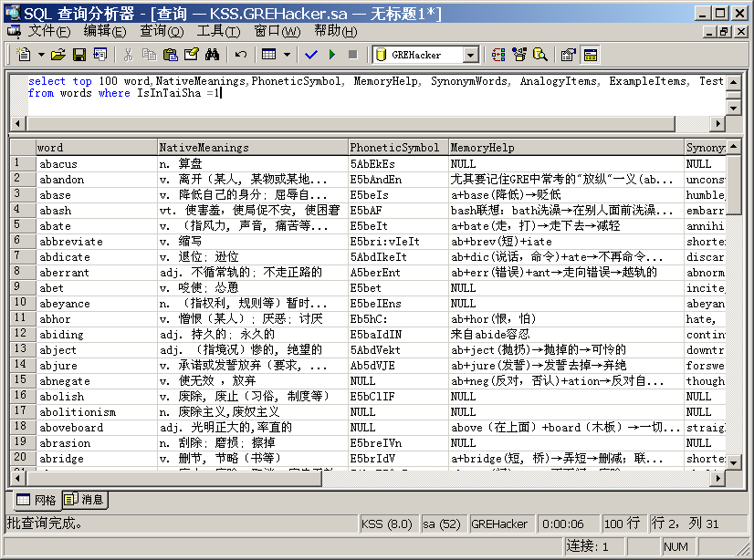The image size is (754, 560).
Task: Expand the New Query dropdown arrow
Action: tap(39, 55)
